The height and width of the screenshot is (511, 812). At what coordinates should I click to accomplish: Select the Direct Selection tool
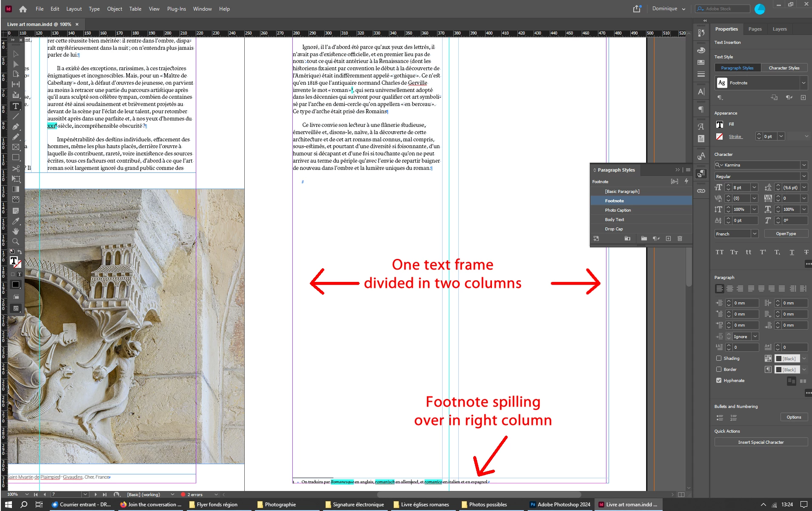16,64
